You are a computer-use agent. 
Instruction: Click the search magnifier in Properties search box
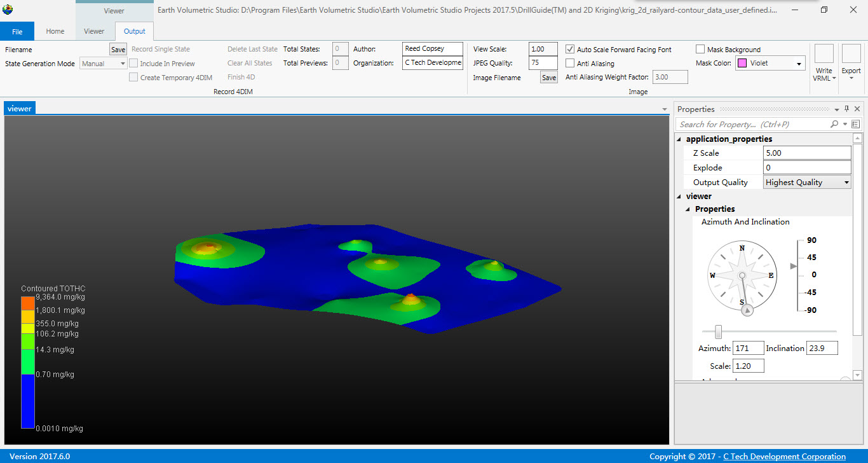[x=834, y=124]
